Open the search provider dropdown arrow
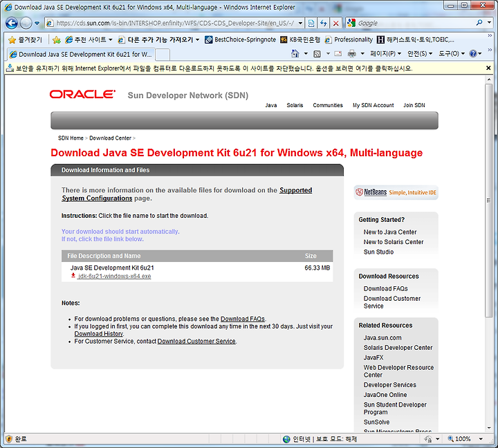The image size is (498, 448). tap(490, 23)
